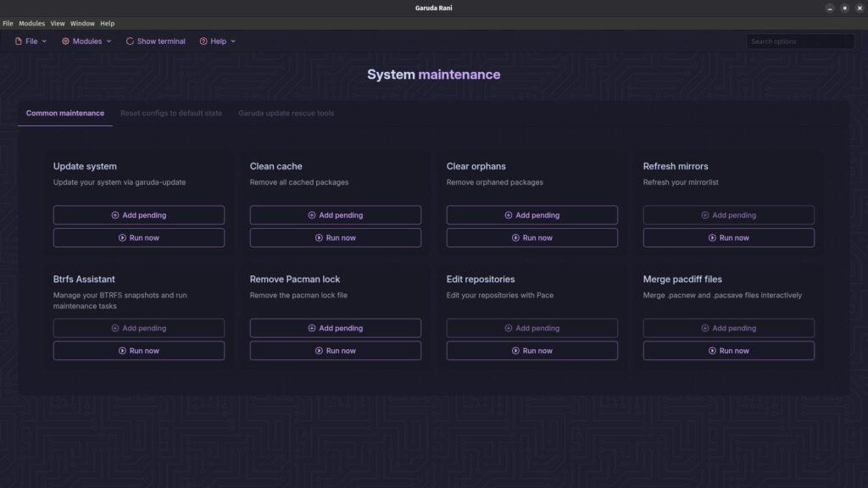Viewport: 868px width, 488px height.
Task: Open the View menu in menu bar
Action: (x=58, y=24)
